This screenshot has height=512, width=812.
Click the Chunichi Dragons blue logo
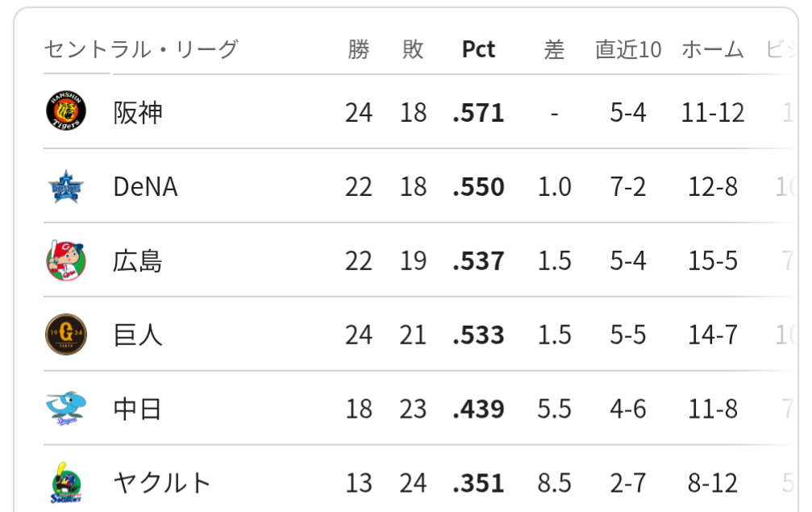[66, 409]
